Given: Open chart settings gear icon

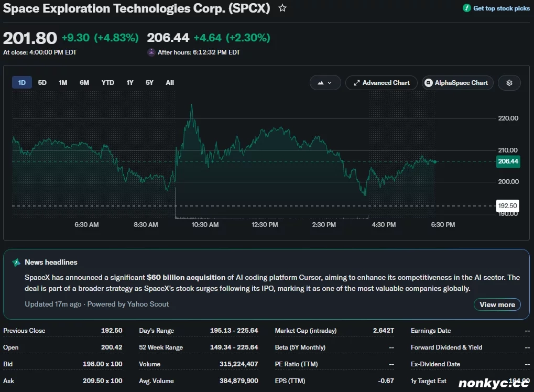Looking at the screenshot, I should (509, 83).
